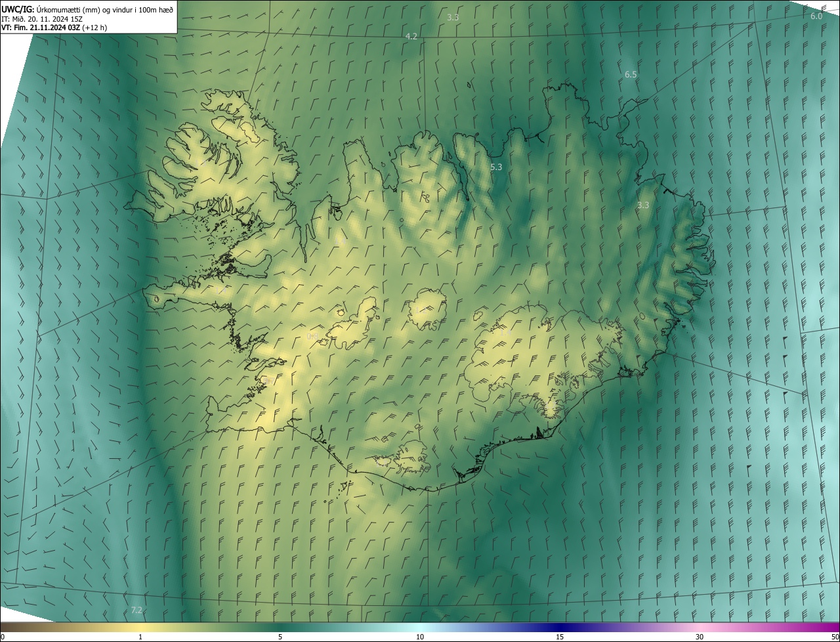
Task: Click the 0.8 value label on map
Action: (x=312, y=337)
